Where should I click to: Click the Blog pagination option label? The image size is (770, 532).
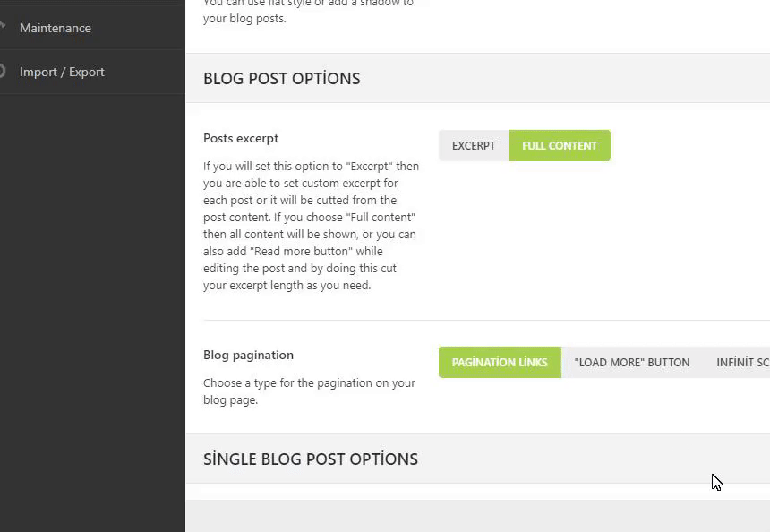tap(248, 355)
